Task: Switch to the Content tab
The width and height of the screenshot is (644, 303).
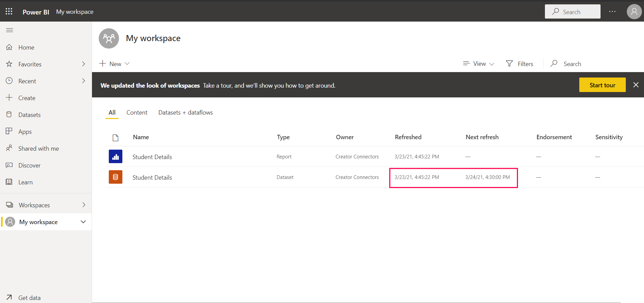Action: (x=137, y=113)
